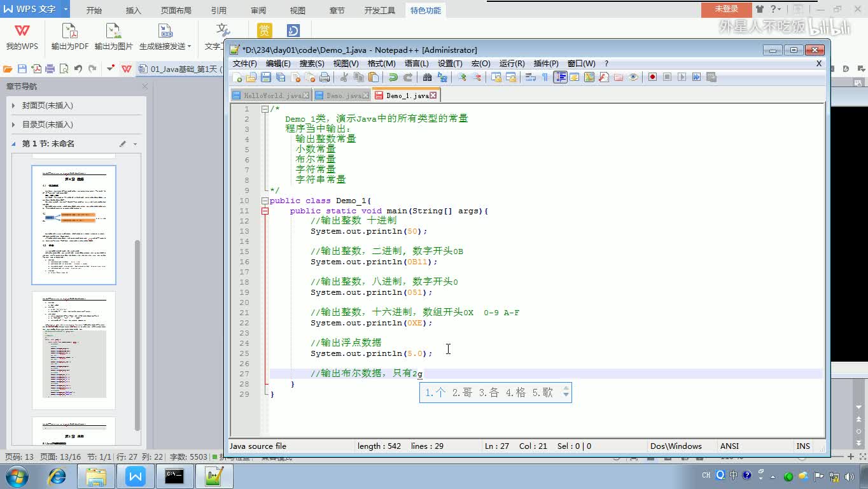Click Playback macro icon
The width and height of the screenshot is (868, 489).
click(x=682, y=77)
